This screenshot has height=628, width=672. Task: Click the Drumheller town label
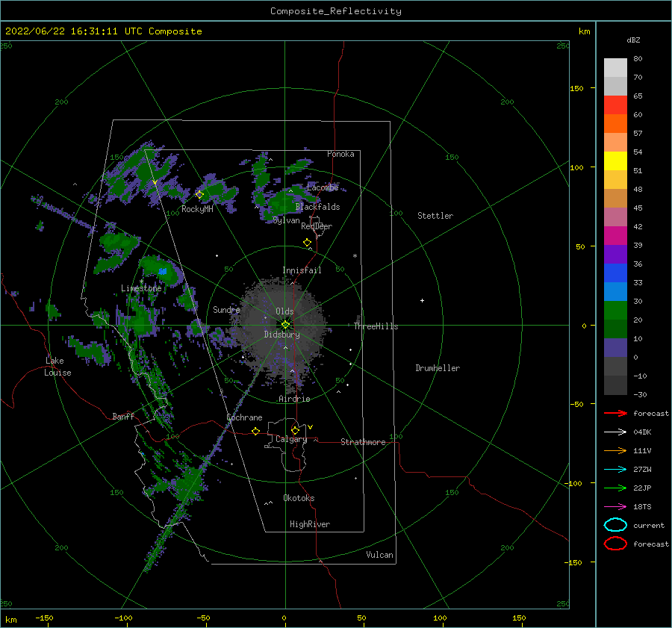(438, 368)
